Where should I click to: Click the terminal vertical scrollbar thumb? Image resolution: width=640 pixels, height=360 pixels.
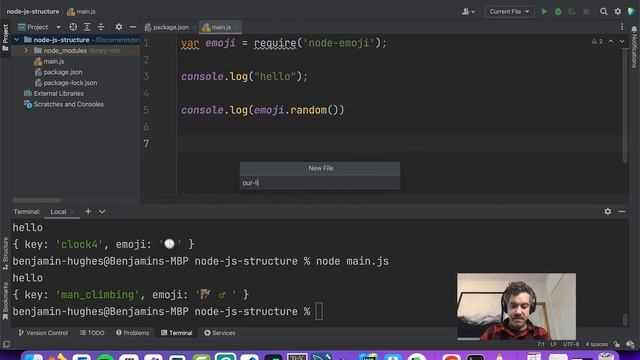625,319
